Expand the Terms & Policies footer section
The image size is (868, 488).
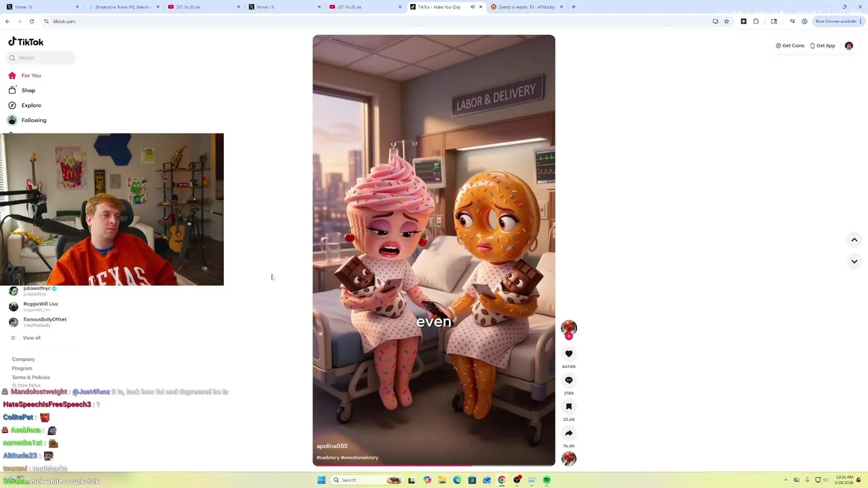point(31,378)
